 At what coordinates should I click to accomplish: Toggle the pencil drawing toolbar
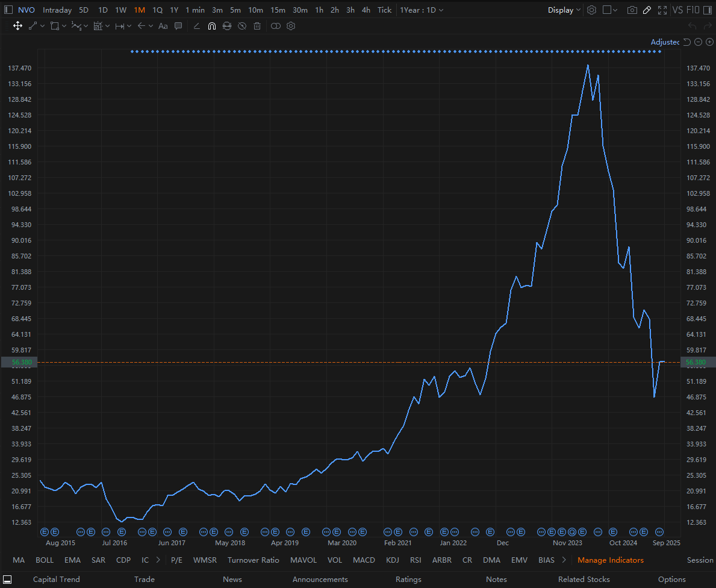(647, 10)
